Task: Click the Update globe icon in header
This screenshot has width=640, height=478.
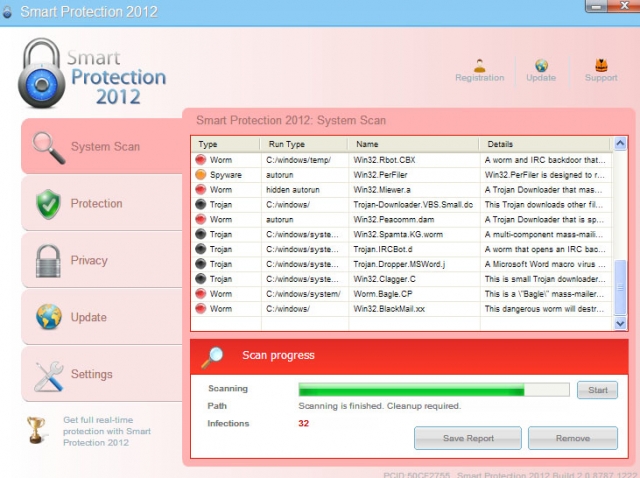Action: pyautogui.click(x=541, y=65)
